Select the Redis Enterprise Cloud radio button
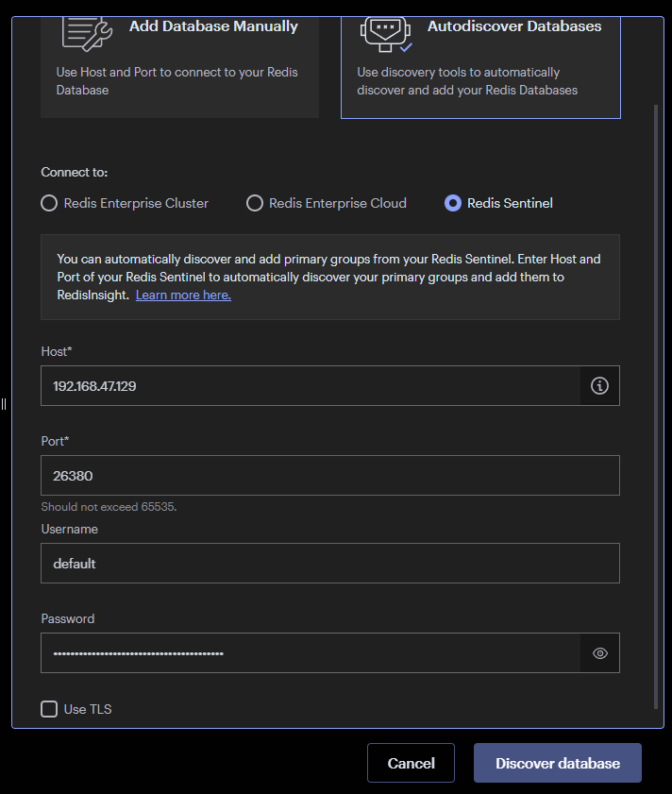The image size is (672, 794). tap(255, 203)
